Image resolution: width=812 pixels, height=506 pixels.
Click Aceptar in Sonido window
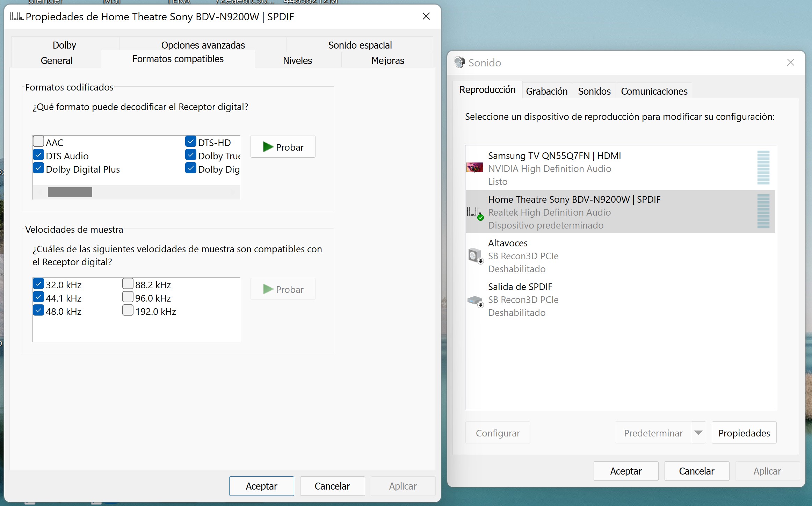click(x=626, y=471)
